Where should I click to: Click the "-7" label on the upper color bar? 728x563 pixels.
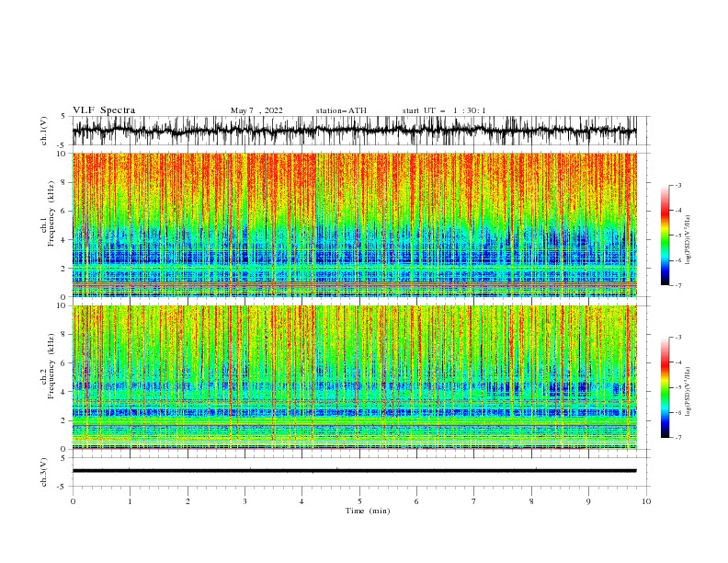[x=677, y=285]
